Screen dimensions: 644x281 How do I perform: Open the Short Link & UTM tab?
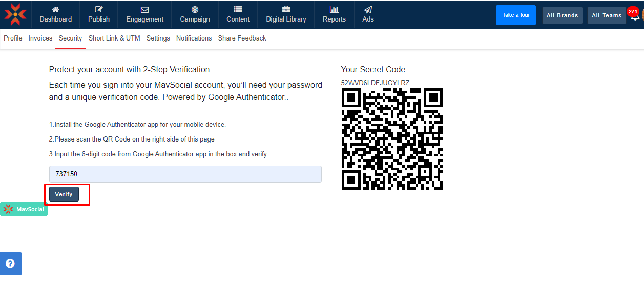tap(114, 38)
